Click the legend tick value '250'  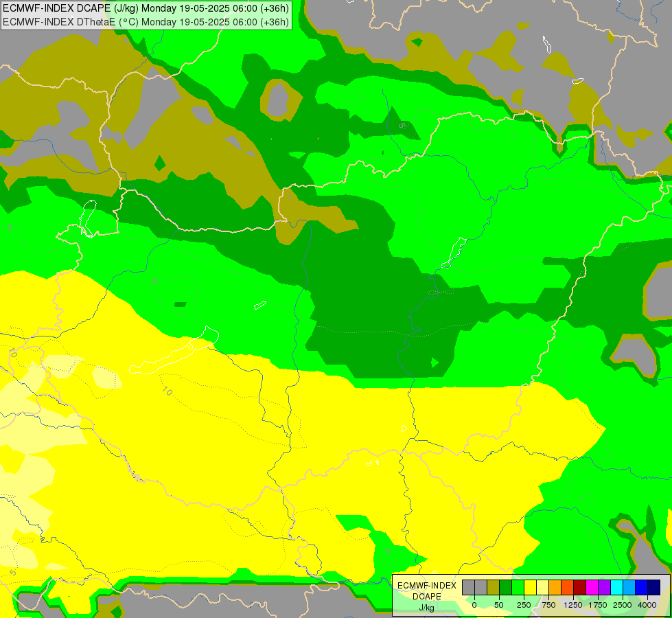(524, 605)
